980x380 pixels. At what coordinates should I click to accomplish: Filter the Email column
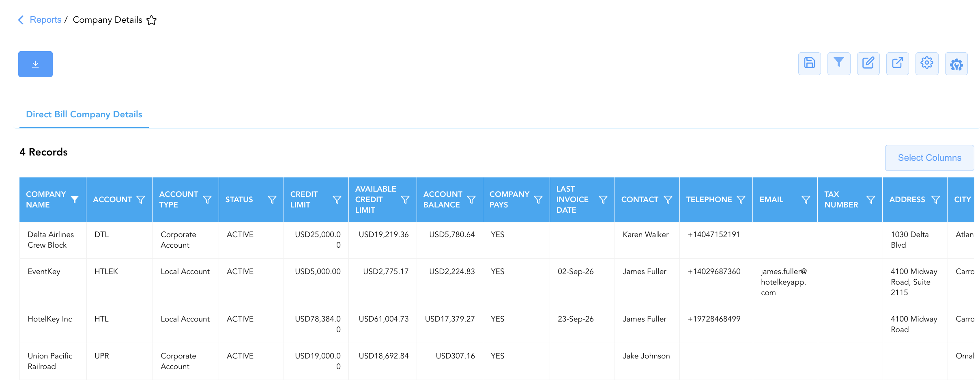click(806, 200)
